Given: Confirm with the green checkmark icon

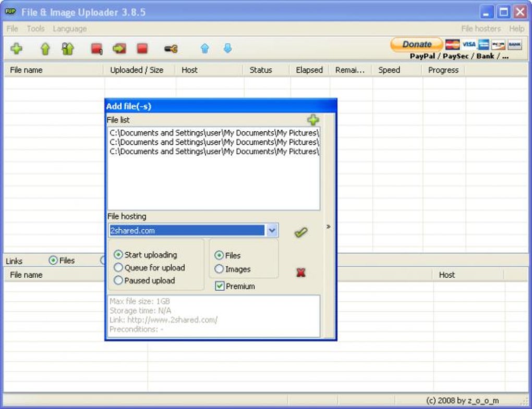Looking at the screenshot, I should (x=301, y=232).
